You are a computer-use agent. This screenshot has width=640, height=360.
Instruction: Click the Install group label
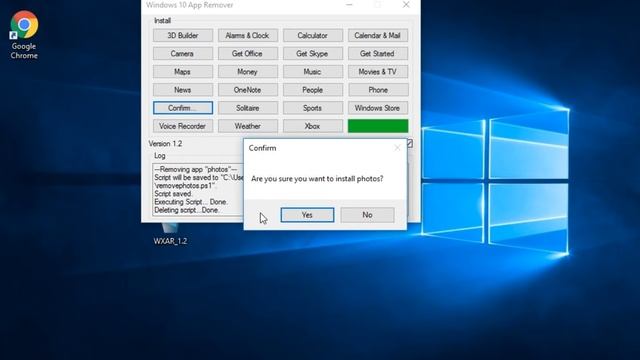click(162, 21)
